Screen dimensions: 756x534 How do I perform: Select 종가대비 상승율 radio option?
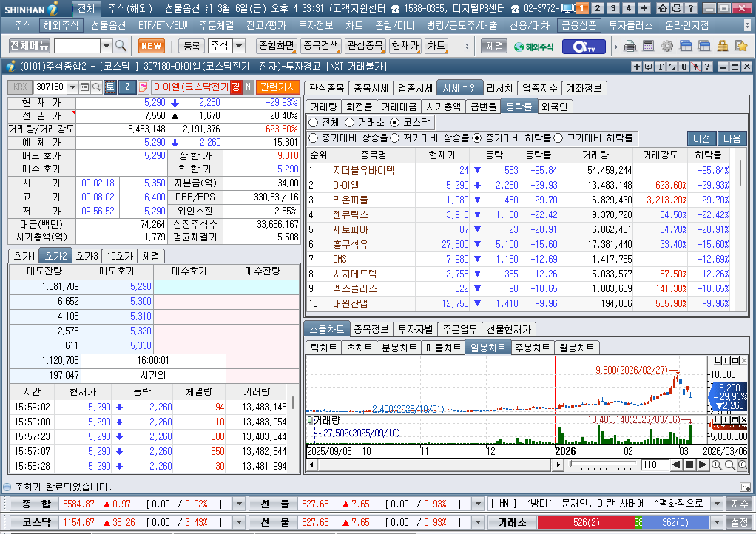click(x=314, y=138)
